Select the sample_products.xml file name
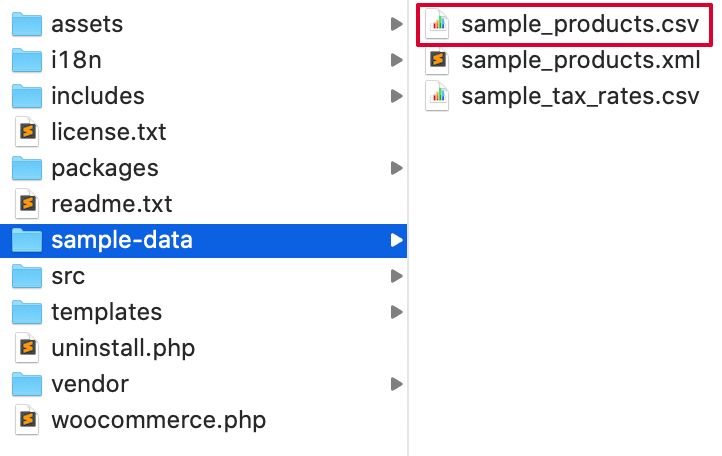 click(580, 61)
